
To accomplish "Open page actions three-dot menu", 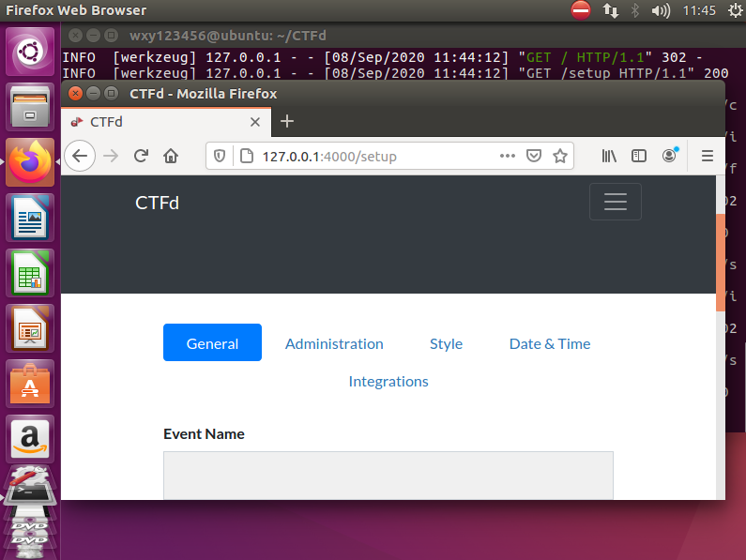I will [507, 156].
